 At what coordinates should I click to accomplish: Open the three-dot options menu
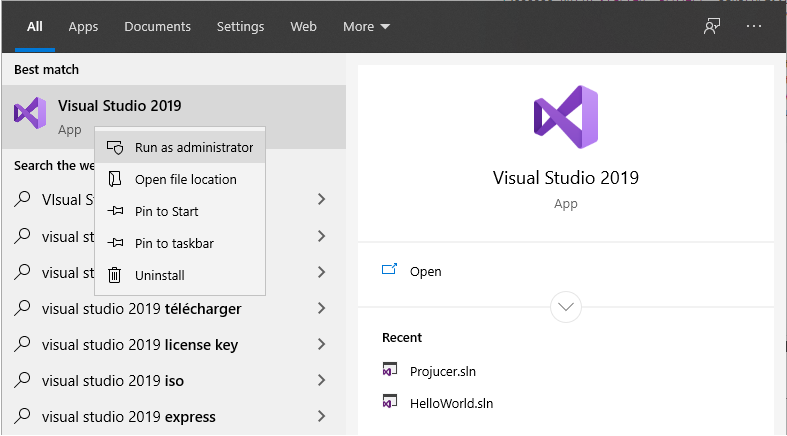click(754, 27)
